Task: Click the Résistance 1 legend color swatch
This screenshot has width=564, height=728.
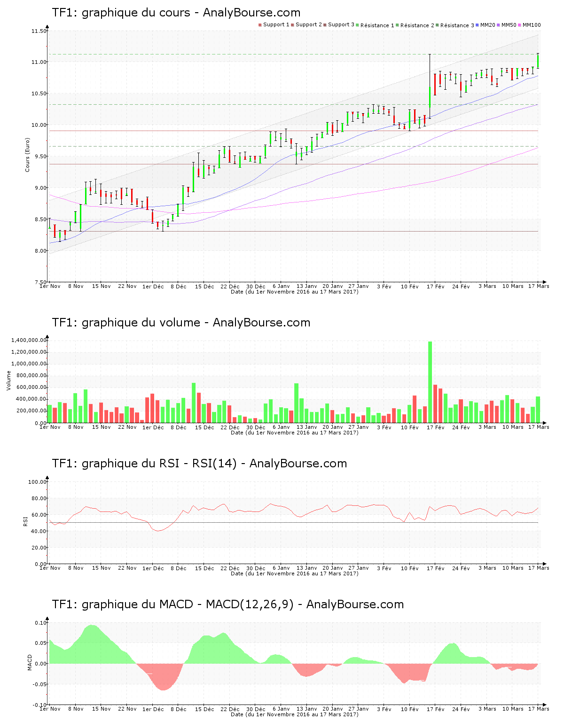Action: pyautogui.click(x=358, y=25)
